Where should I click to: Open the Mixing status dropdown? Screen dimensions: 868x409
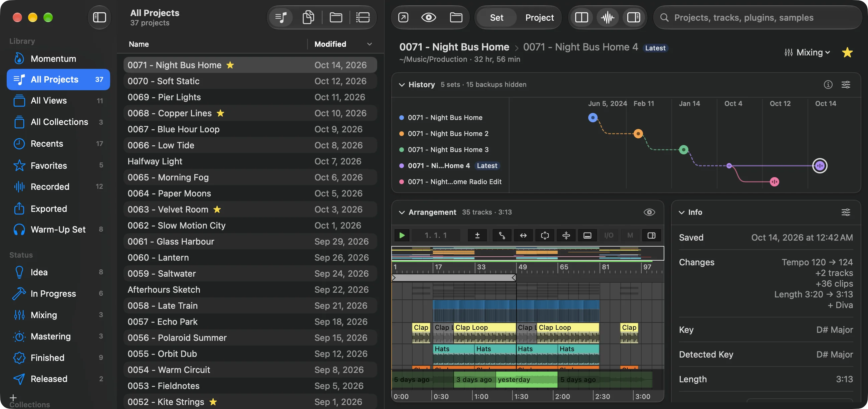click(x=807, y=52)
